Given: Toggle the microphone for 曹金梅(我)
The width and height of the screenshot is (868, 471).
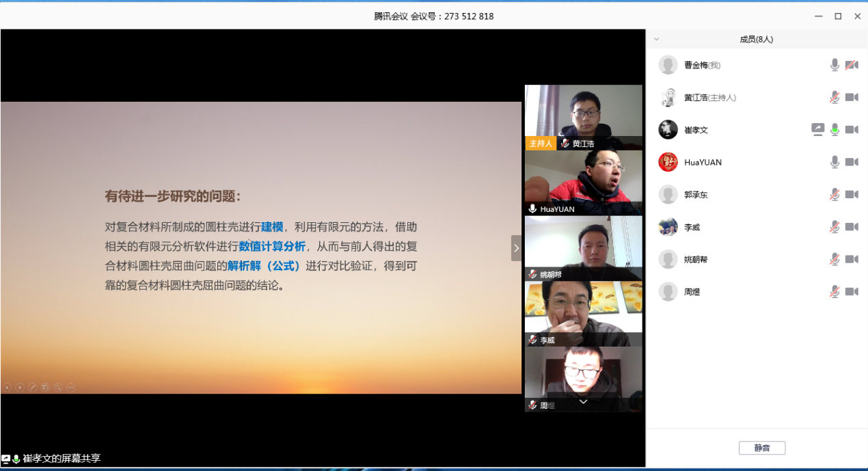Looking at the screenshot, I should 835,65.
